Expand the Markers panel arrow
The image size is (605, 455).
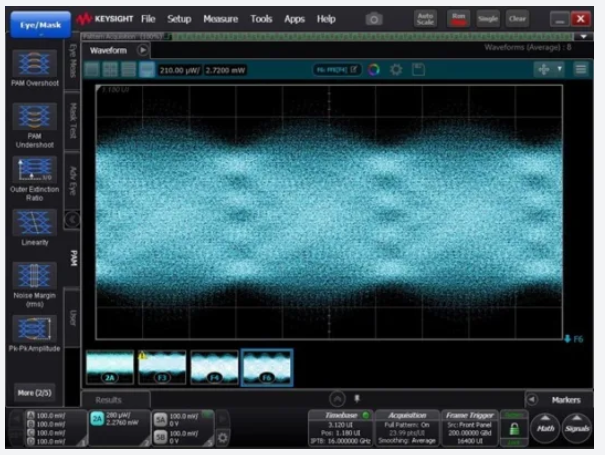click(532, 399)
